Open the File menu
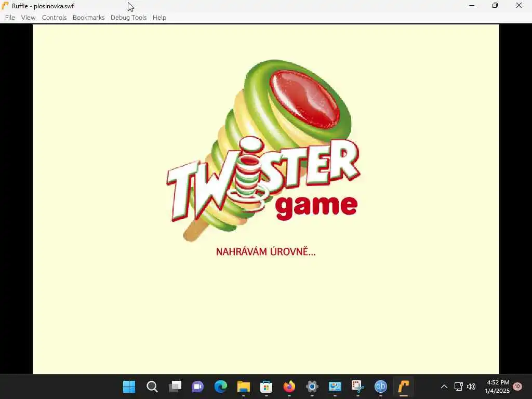 (10, 17)
